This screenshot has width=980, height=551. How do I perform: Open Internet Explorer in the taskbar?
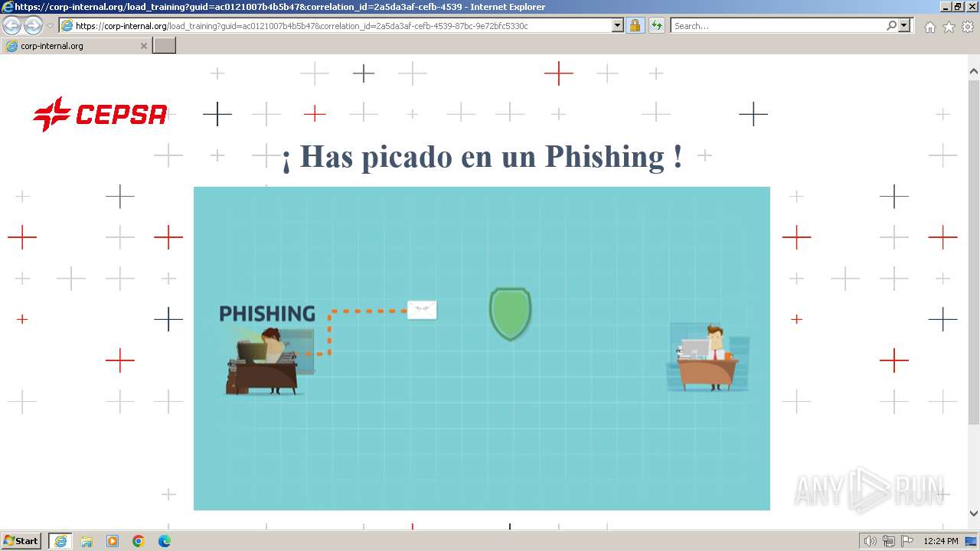60,541
